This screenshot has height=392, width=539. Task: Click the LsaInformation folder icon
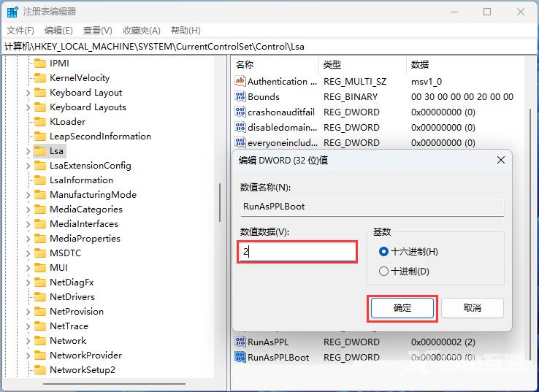(x=40, y=180)
